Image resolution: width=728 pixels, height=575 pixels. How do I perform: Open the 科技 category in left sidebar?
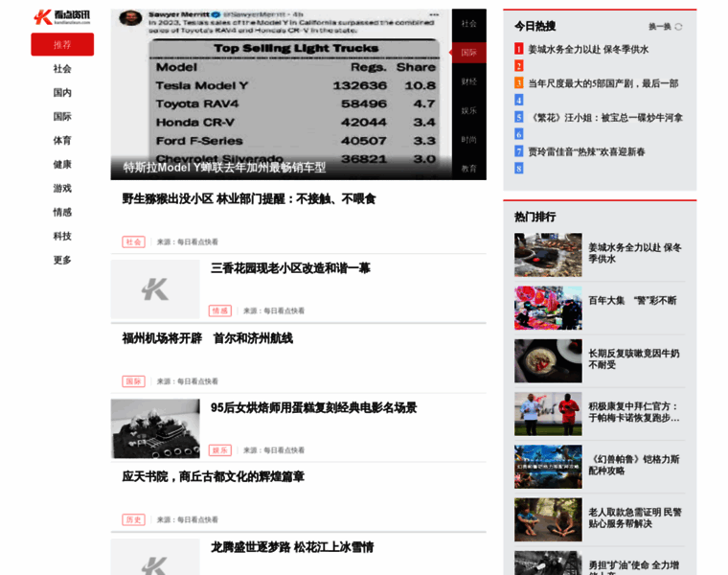(x=62, y=236)
